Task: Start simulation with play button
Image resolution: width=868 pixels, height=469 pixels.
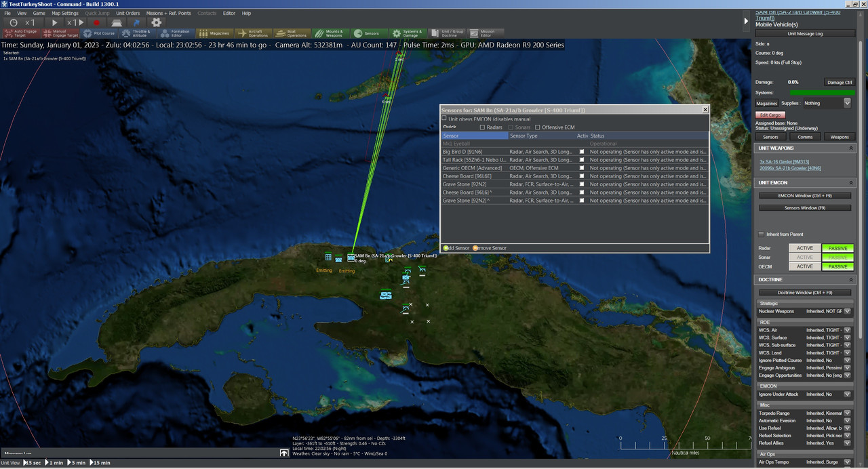Action: 55,22
